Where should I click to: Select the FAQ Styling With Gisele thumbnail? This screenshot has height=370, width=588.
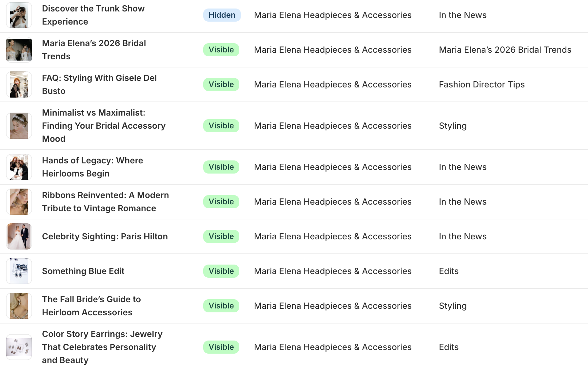pos(19,84)
